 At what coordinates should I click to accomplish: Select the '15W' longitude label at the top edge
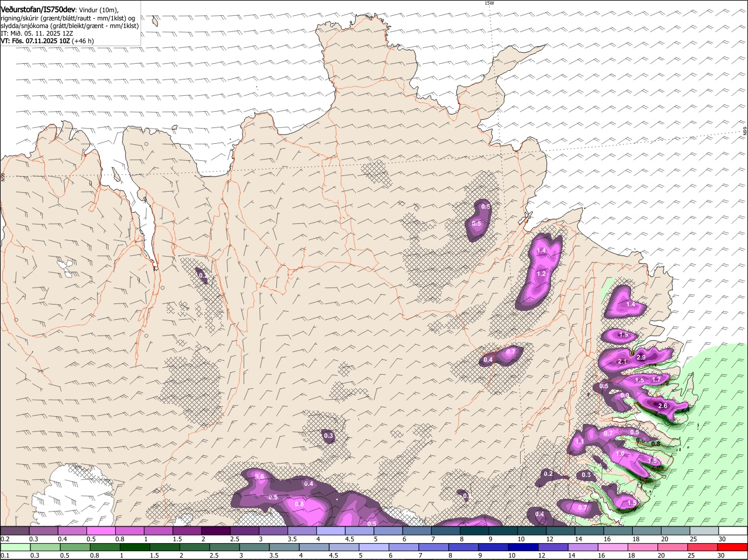[x=489, y=3]
